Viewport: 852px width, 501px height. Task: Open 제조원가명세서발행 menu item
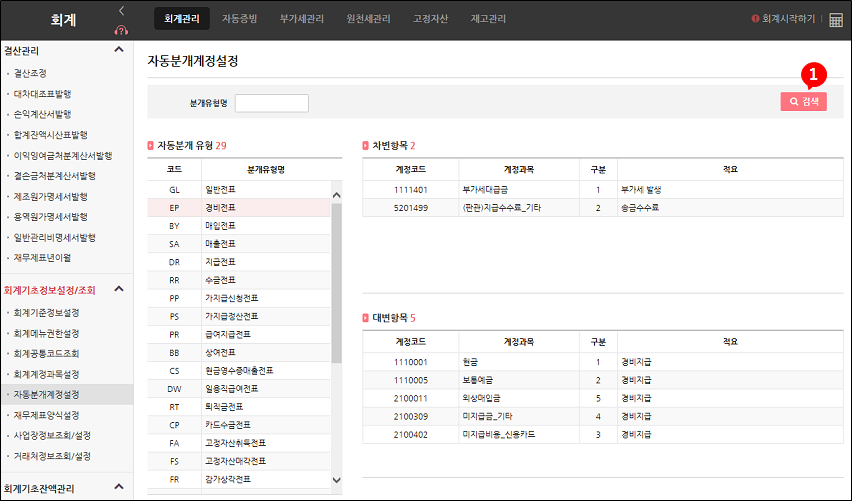pyautogui.click(x=51, y=197)
